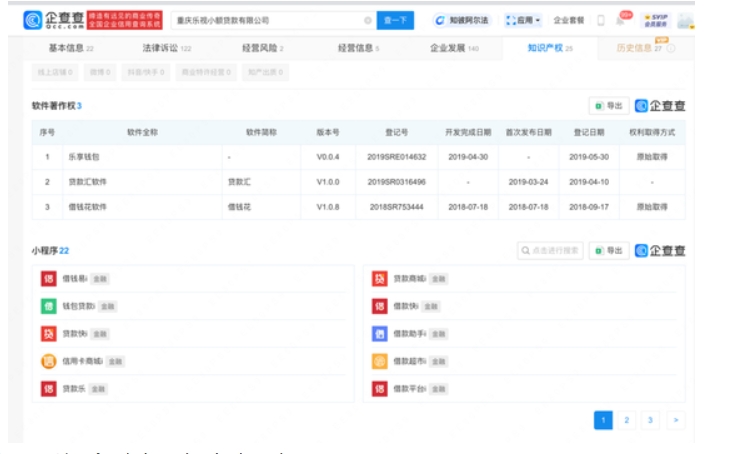This screenshot has height=454, width=742.
Task: Open the 贷款商城 mini program icon
Action: tap(379, 278)
